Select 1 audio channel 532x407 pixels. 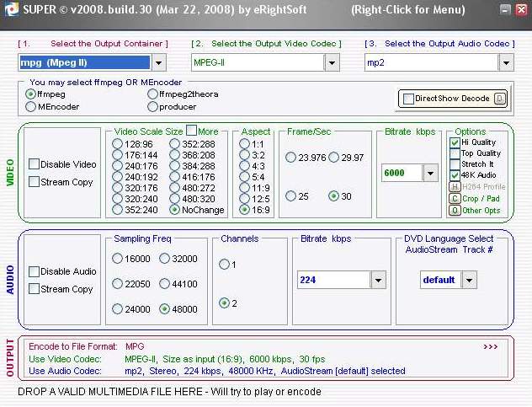(224, 264)
